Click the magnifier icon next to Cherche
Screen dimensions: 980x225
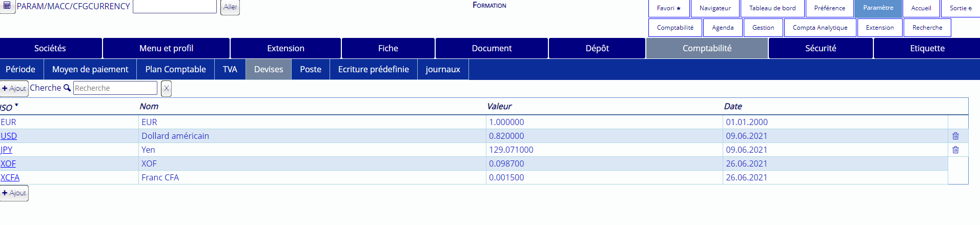pyautogui.click(x=67, y=88)
